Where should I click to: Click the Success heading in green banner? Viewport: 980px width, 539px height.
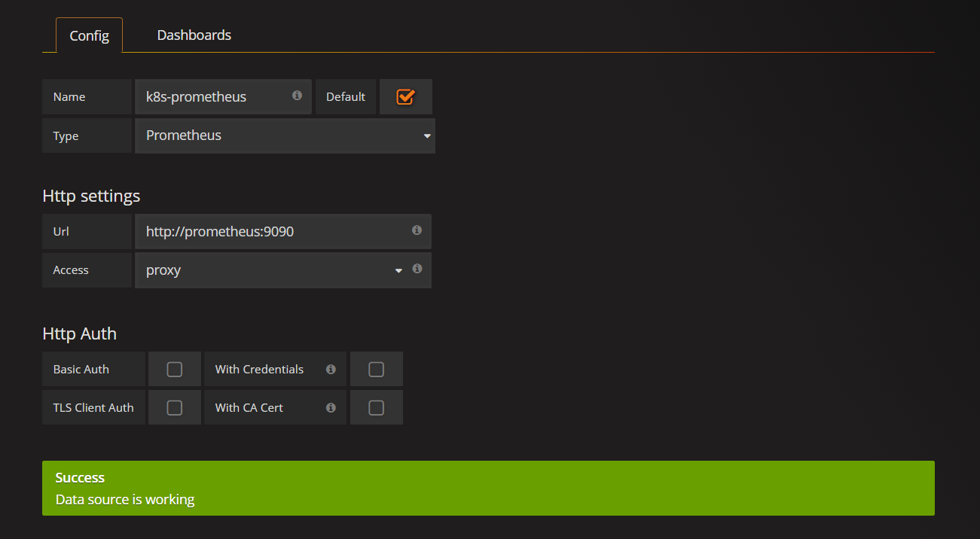click(80, 477)
